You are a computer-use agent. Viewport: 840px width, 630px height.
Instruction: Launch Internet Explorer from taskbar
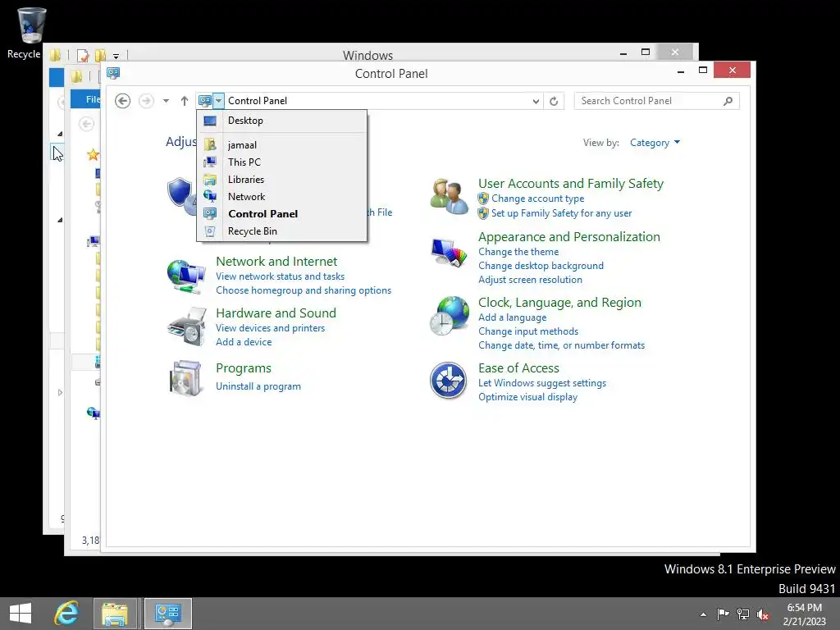point(67,614)
